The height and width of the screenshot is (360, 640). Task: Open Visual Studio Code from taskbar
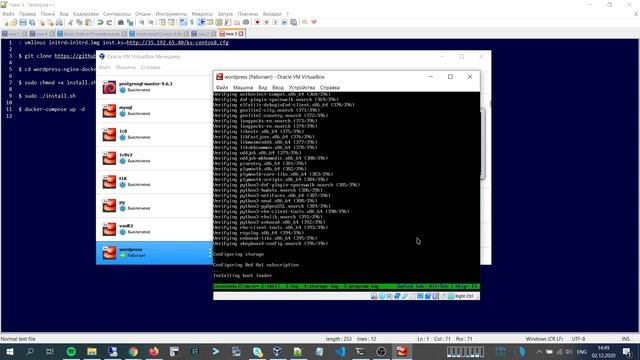340,352
